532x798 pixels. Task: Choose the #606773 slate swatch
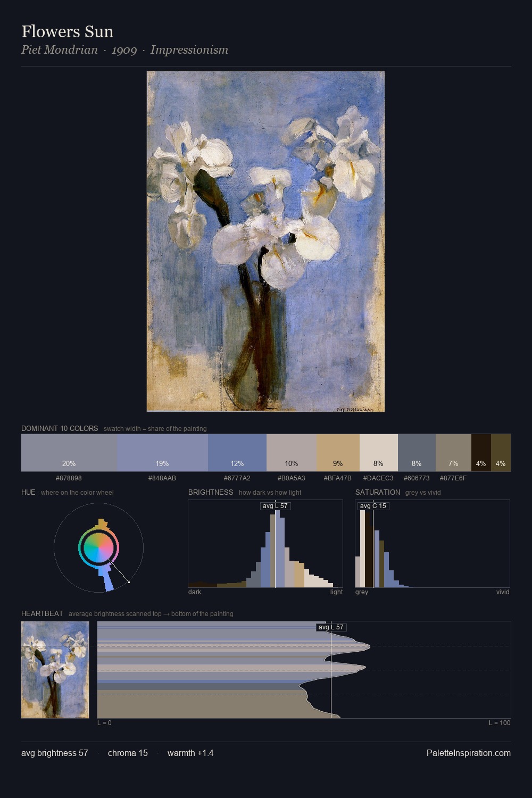coord(417,453)
